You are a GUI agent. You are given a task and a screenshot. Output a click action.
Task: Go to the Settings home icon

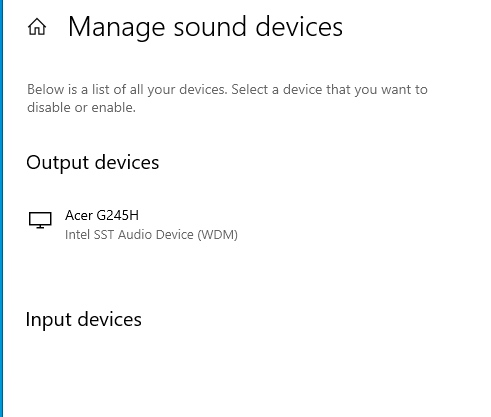click(37, 27)
